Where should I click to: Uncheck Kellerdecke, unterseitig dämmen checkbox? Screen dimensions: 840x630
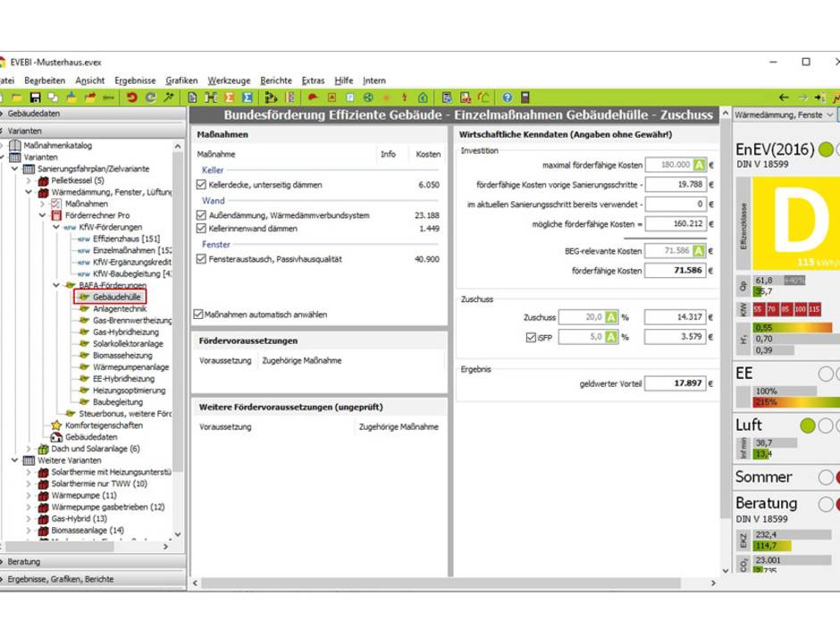click(201, 185)
